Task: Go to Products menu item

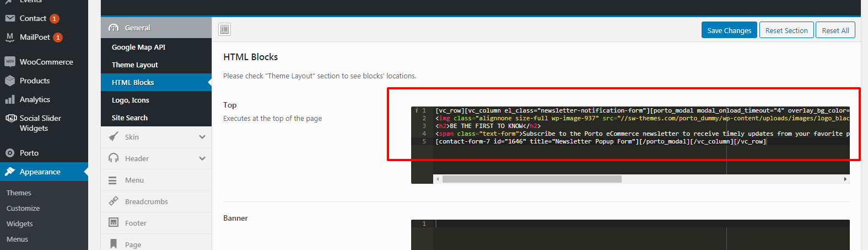Action: [44, 81]
